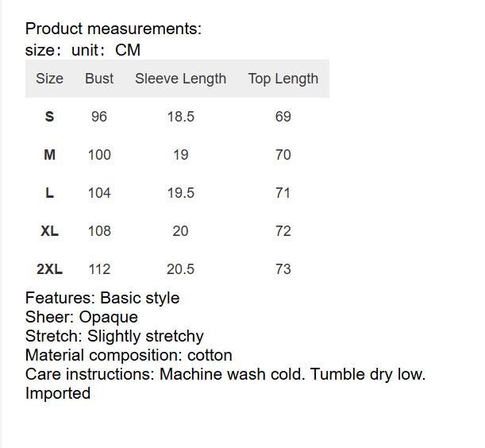Viewport: 485px width, 448px height.
Task: Click the Size column header
Action: pyautogui.click(x=49, y=79)
